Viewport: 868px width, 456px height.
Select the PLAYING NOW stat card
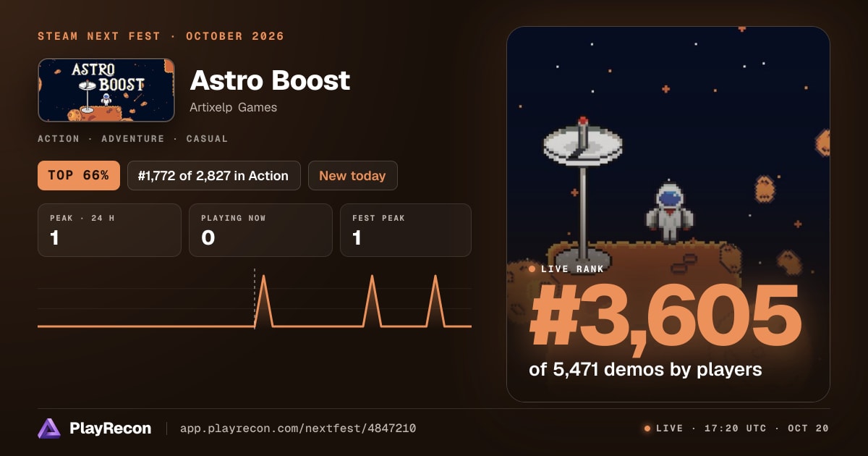(260, 230)
